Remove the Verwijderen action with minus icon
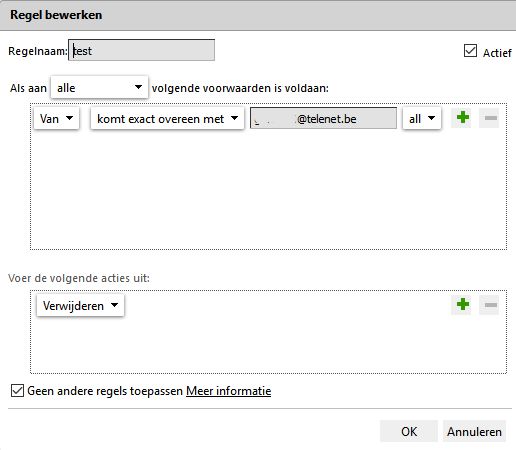This screenshot has width=516, height=450. 489,305
